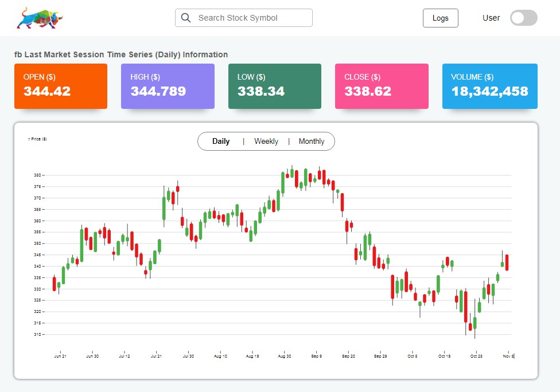Image resolution: width=560 pixels, height=392 pixels.
Task: Click the Sep 20 date axis label
Action: (348, 356)
